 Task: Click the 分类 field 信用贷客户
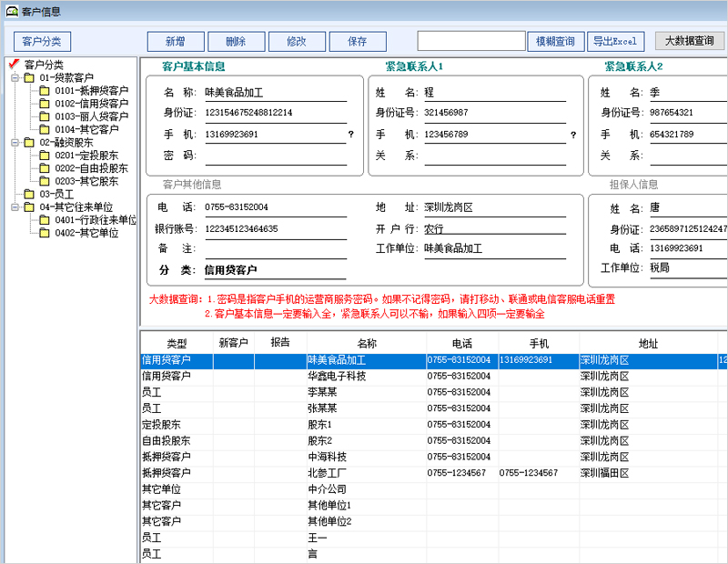(276, 270)
